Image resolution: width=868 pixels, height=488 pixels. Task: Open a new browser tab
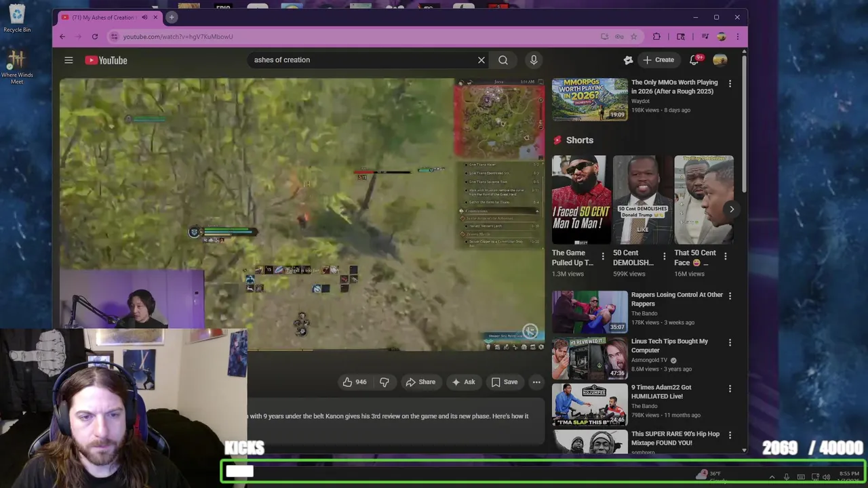point(172,17)
